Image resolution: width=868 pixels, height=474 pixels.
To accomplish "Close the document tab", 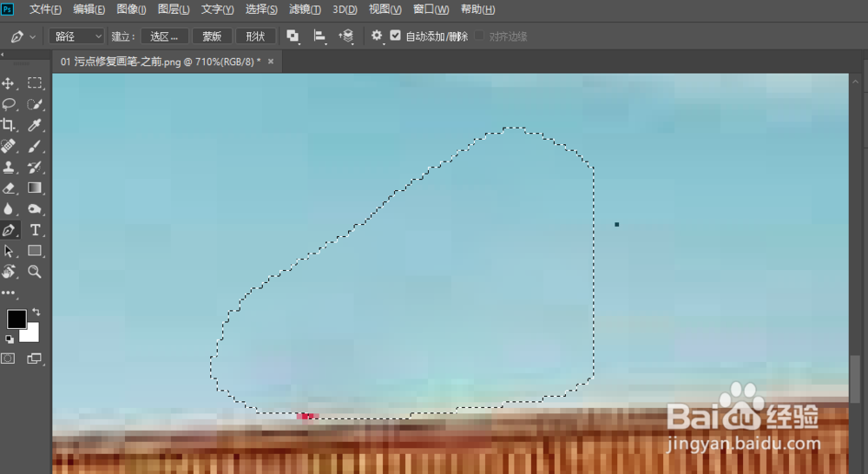I will tap(271, 62).
